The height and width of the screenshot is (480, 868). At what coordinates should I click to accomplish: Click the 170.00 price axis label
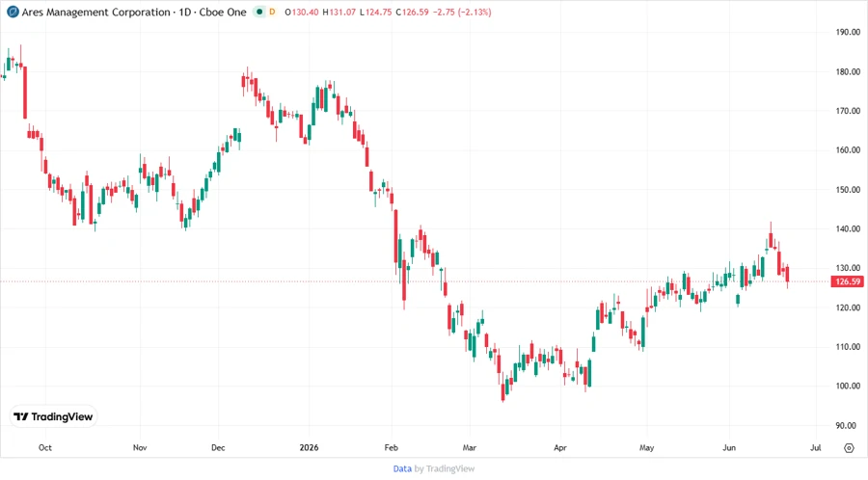[848, 111]
